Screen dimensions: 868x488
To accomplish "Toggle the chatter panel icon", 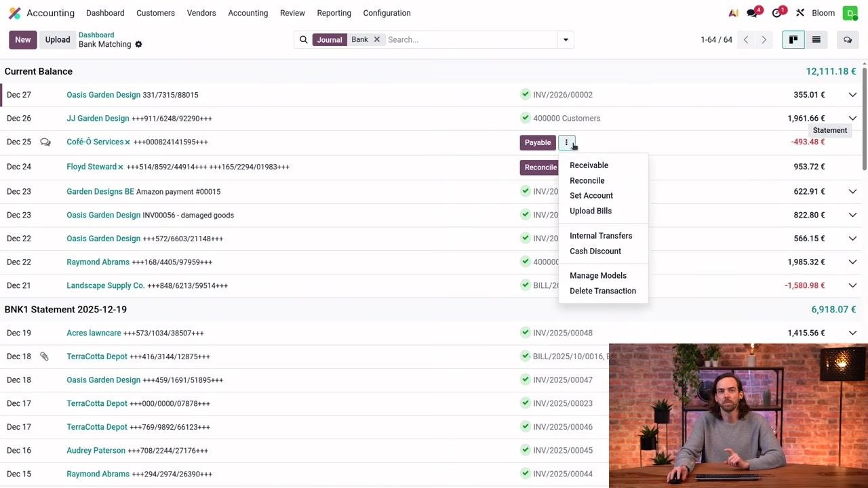I will tap(848, 40).
